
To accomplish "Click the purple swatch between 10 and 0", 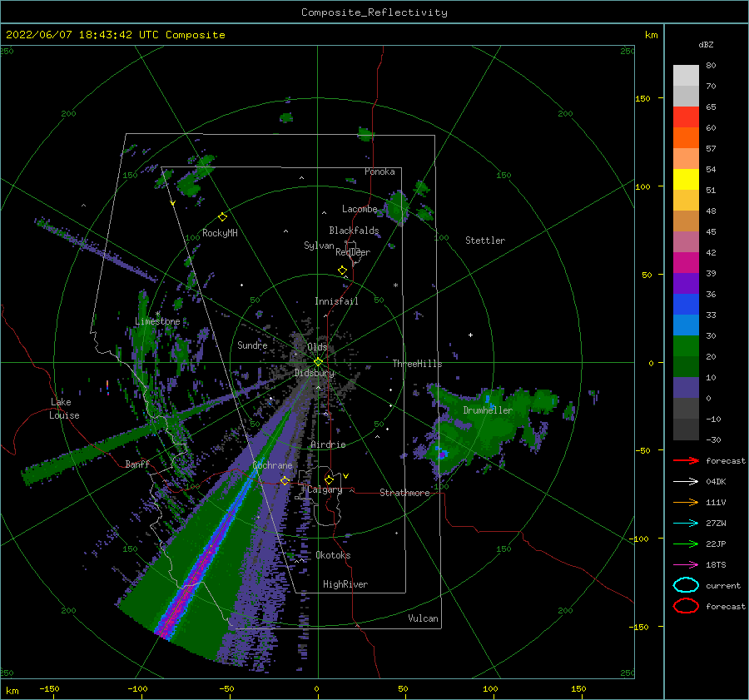I will (686, 388).
